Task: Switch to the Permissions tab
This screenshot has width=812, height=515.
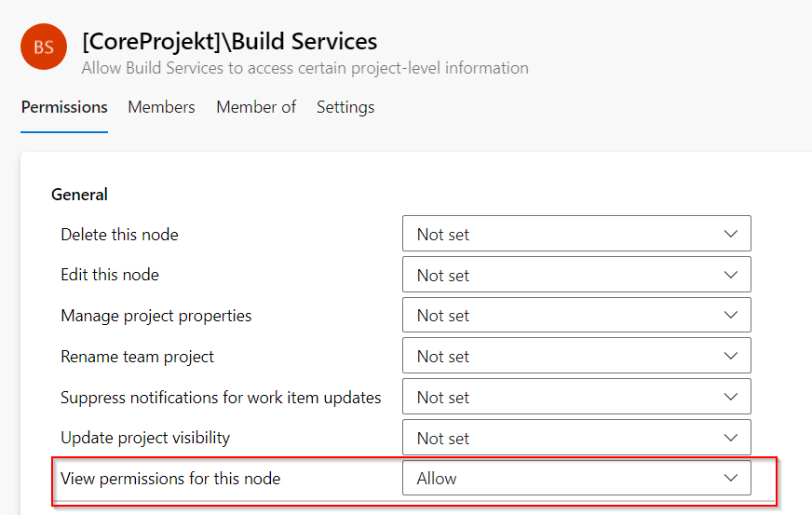Action: tap(64, 107)
